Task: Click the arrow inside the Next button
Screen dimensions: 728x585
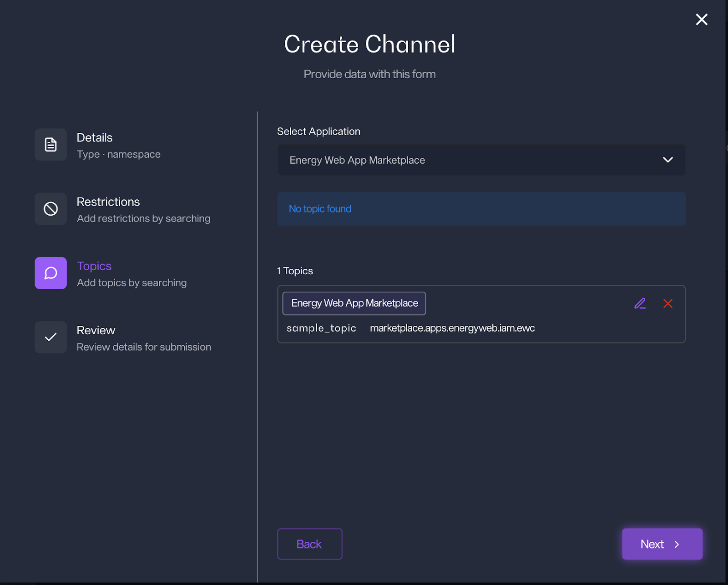Action: [677, 544]
